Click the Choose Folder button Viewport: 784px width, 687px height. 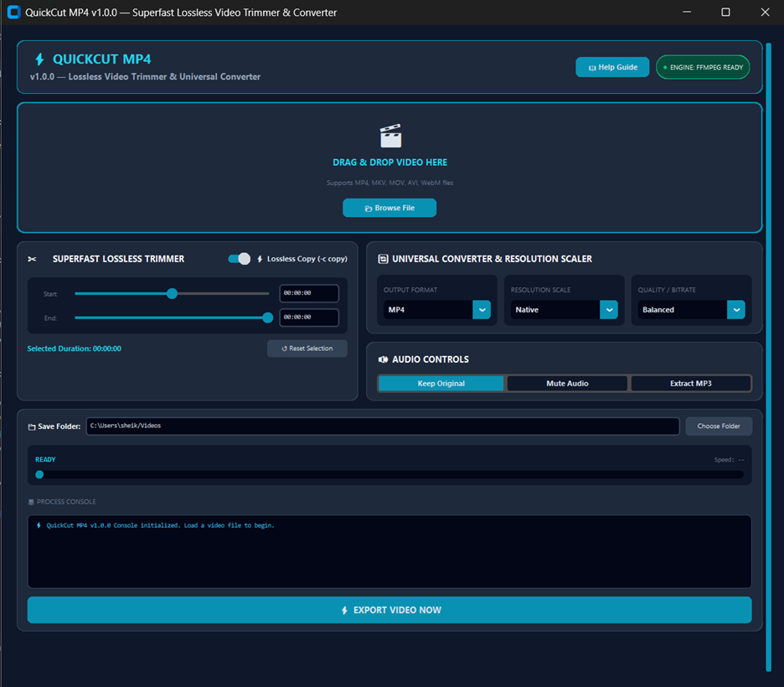(x=719, y=426)
